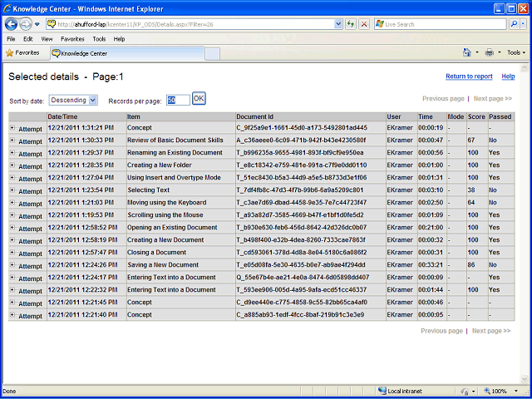Click the Favorites star button
Screen dimensions: 532x399
22,53
